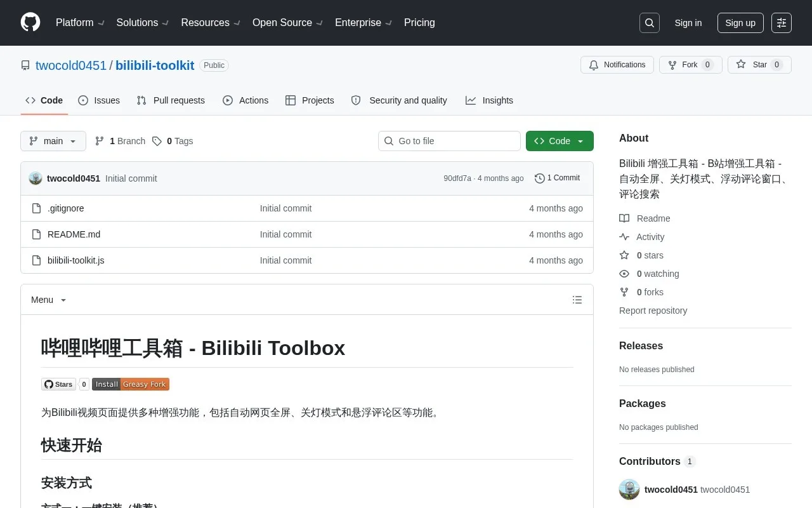View the 1 Commit history
This screenshot has width=812, height=508.
point(558,178)
